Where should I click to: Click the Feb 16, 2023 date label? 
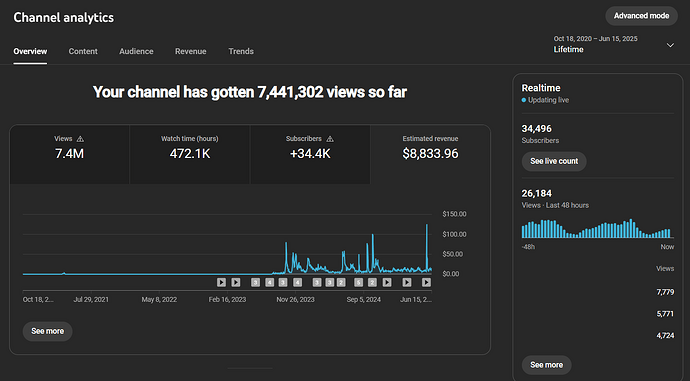[x=227, y=300]
